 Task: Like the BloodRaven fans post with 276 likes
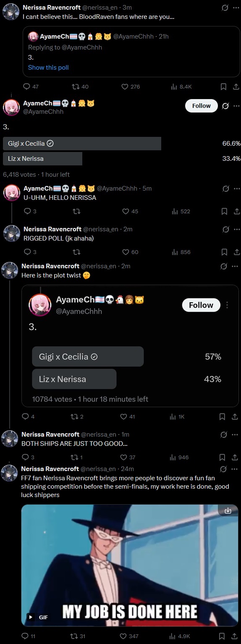pos(130,86)
